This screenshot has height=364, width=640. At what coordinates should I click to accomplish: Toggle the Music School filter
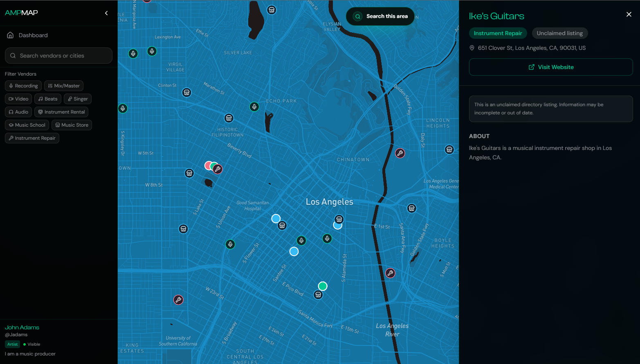(27, 125)
